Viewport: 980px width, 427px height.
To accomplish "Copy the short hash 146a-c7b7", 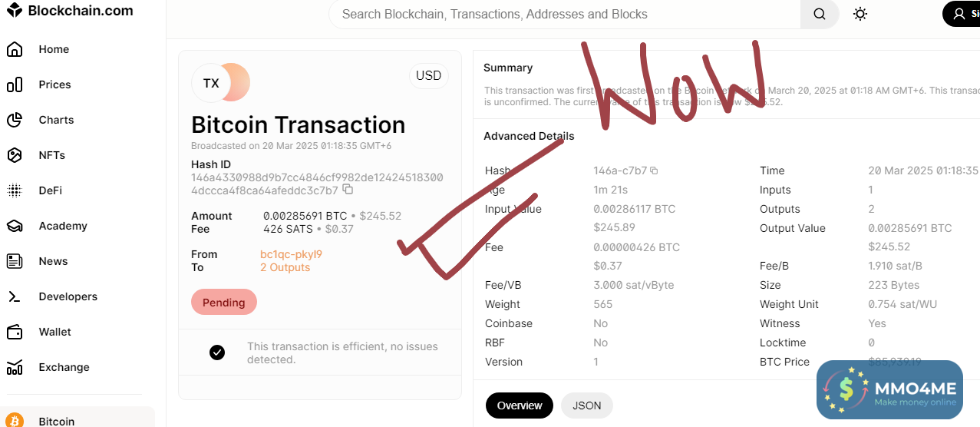I will pyautogui.click(x=654, y=170).
